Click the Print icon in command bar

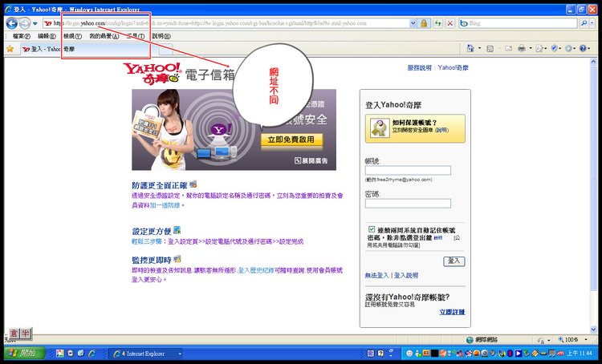(522, 48)
